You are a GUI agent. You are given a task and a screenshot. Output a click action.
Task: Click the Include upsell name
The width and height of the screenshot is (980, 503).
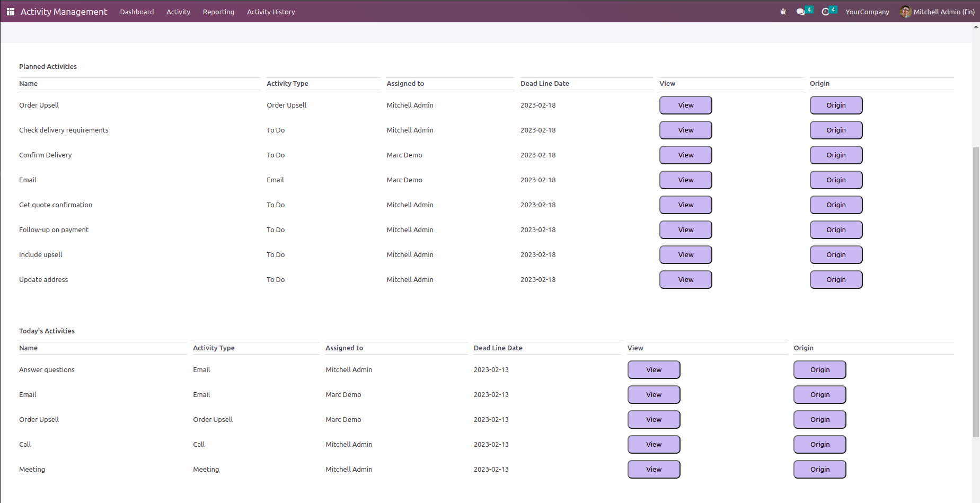(x=40, y=254)
